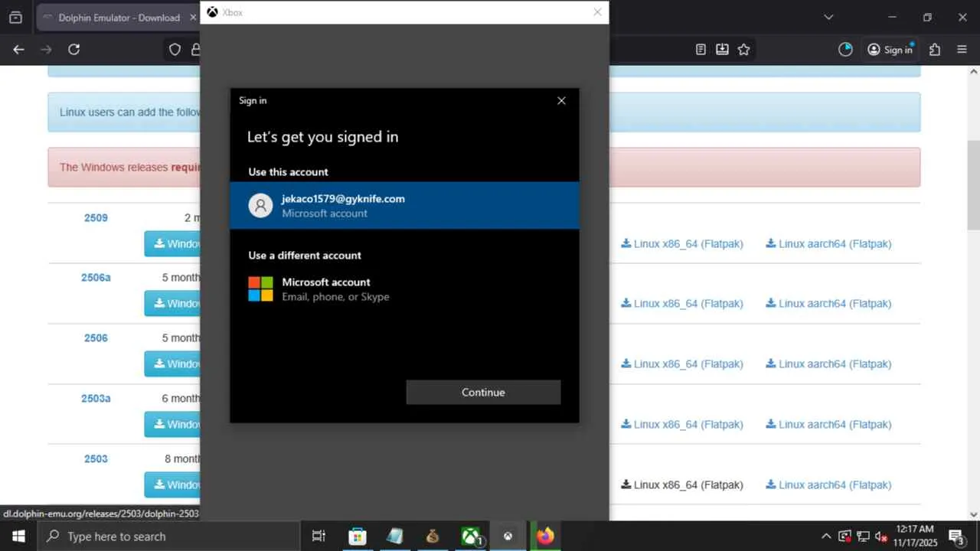The height and width of the screenshot is (551, 980).
Task: Toggle reader view in Firefox toolbar
Action: click(x=701, y=49)
